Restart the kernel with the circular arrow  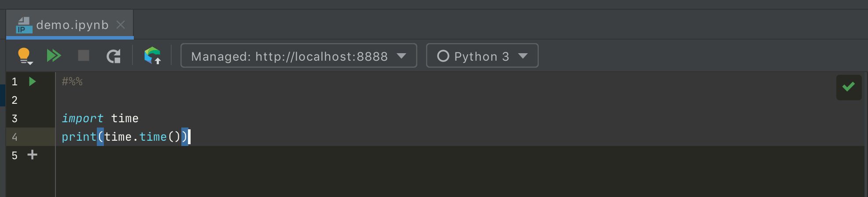click(114, 56)
